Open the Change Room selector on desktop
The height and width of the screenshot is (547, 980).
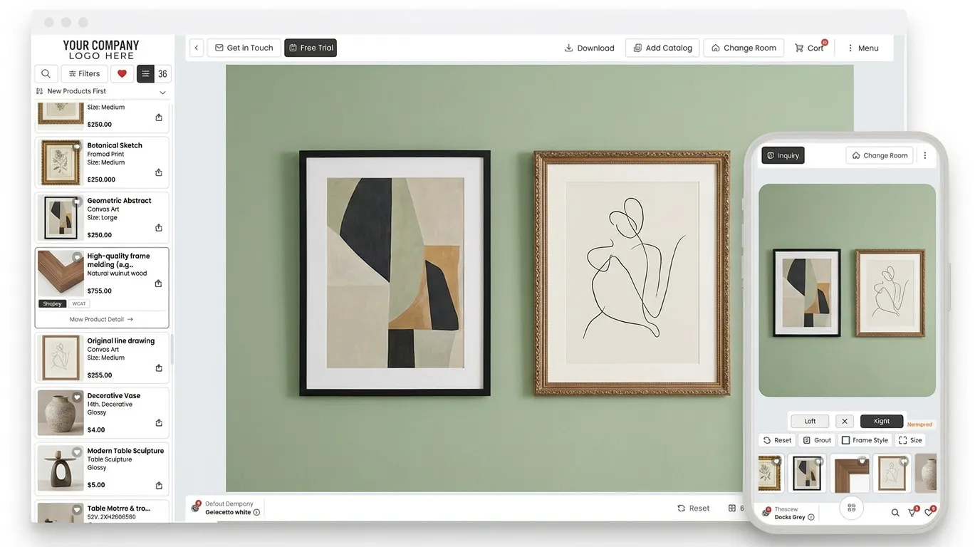pos(744,48)
